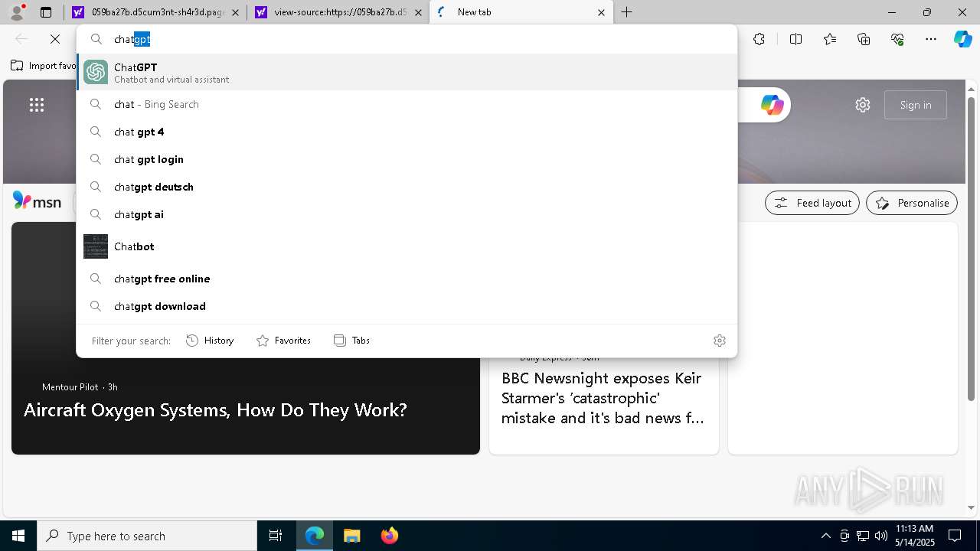Filter search by History

click(210, 341)
